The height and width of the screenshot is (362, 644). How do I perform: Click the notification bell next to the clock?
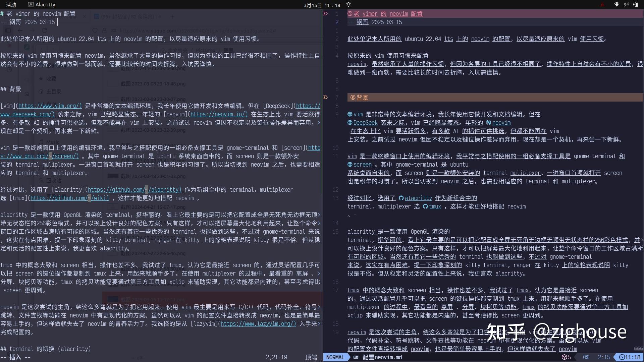(x=348, y=5)
